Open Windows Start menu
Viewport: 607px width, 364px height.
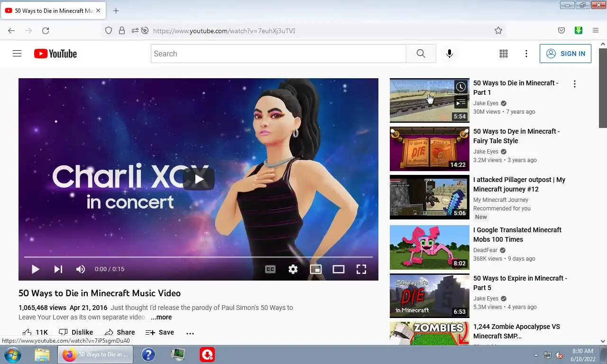[x=12, y=355]
